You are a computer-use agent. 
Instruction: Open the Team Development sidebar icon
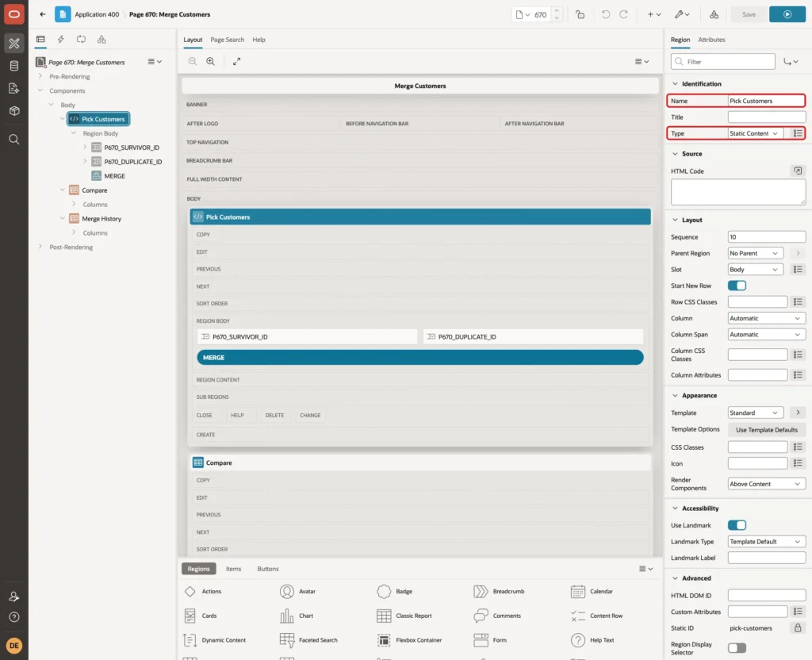(x=14, y=88)
